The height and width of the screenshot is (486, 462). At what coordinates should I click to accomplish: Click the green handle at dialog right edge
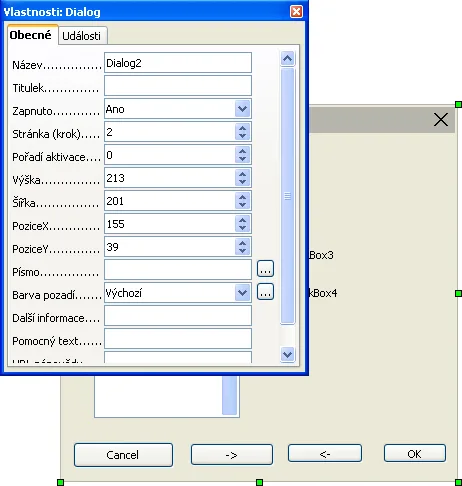[458, 293]
